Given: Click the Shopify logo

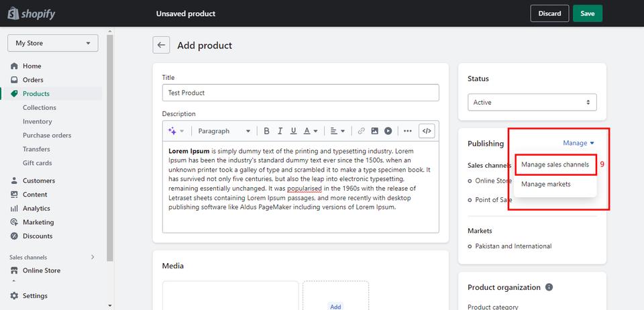Looking at the screenshot, I should [x=32, y=13].
